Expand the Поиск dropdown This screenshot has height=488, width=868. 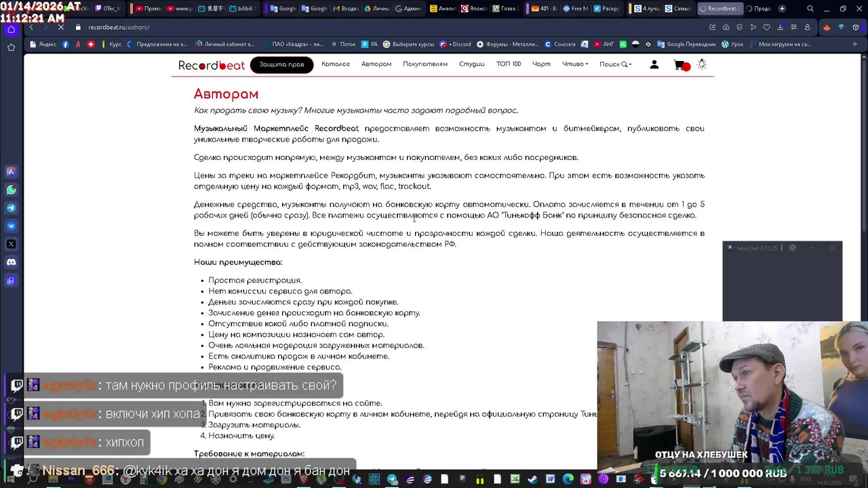coord(615,64)
